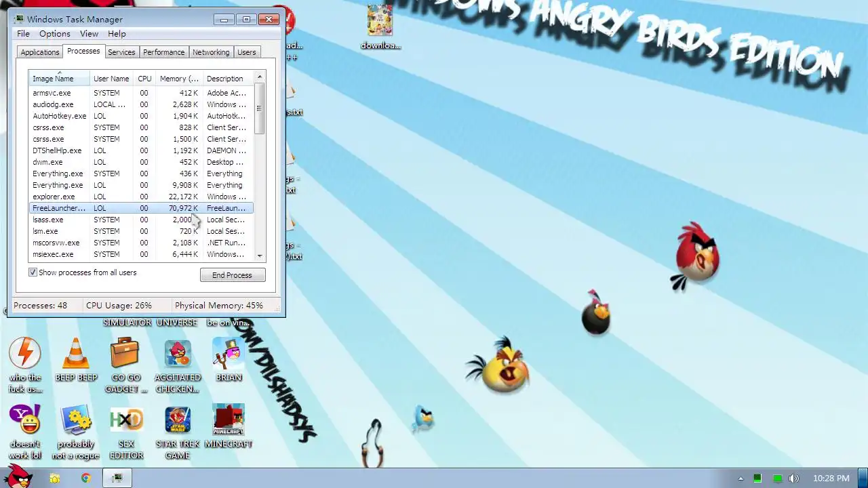Switch to the Applications tab

click(39, 52)
